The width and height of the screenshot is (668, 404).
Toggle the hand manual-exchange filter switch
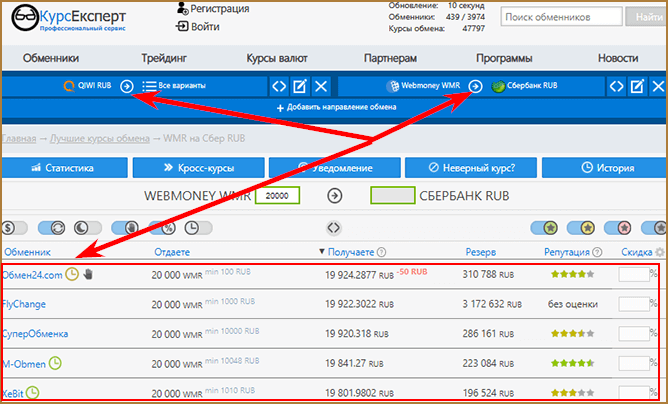pyautogui.click(x=125, y=228)
